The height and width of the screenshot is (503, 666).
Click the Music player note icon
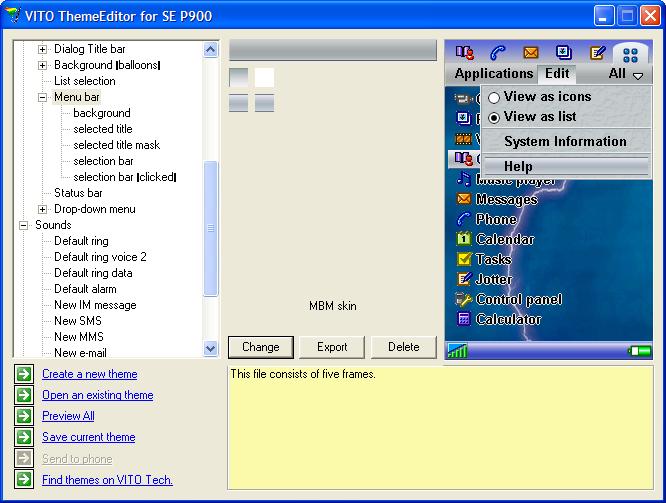click(463, 179)
